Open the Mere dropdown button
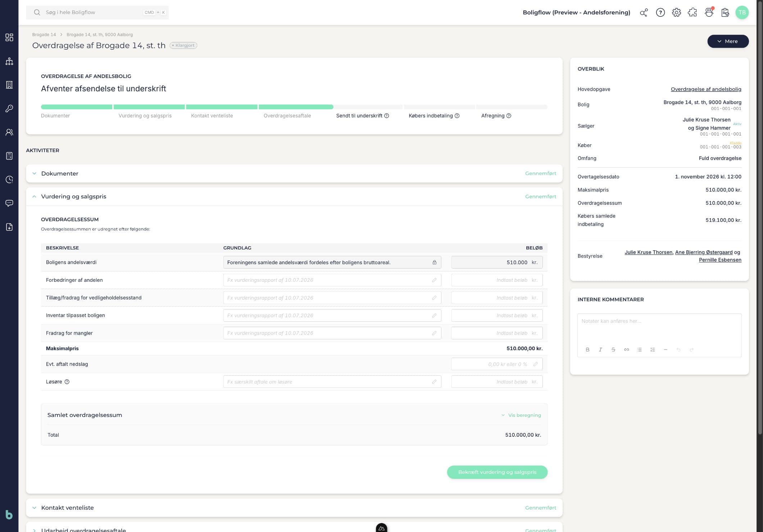 728,41
